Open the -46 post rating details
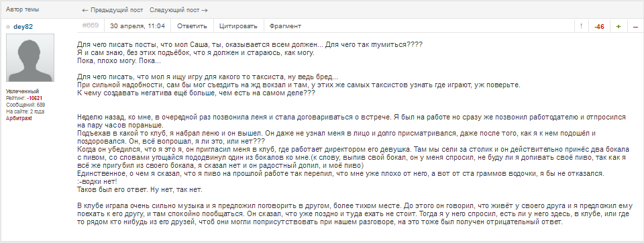The height and width of the screenshot is (243, 644). pyautogui.click(x=599, y=26)
